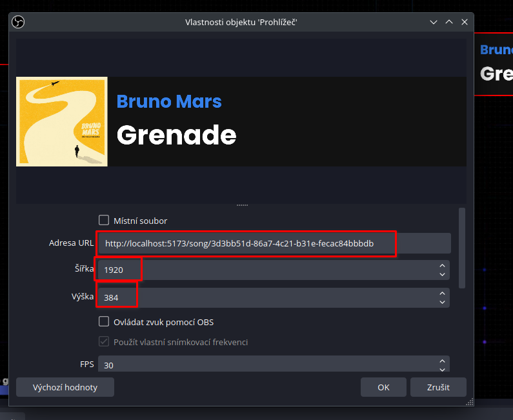Roll down the dialog using the down chevron
This screenshot has width=513, height=420.
[434, 22]
